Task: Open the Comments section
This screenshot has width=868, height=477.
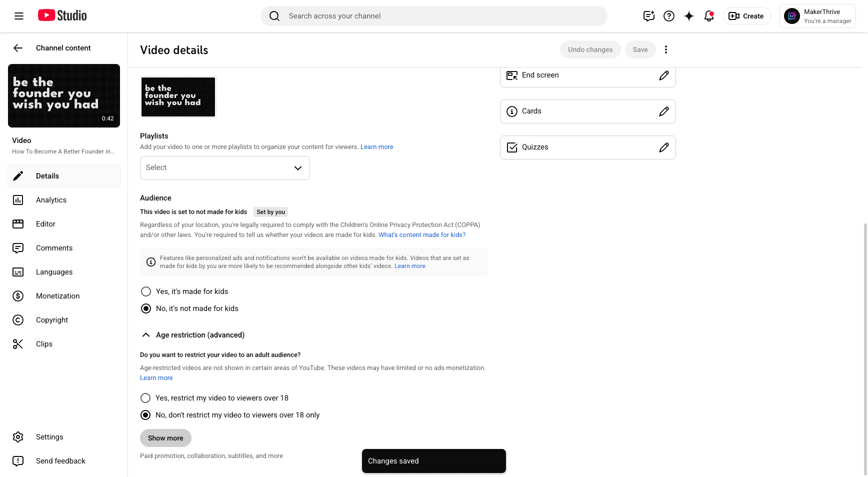Action: [x=64, y=248]
